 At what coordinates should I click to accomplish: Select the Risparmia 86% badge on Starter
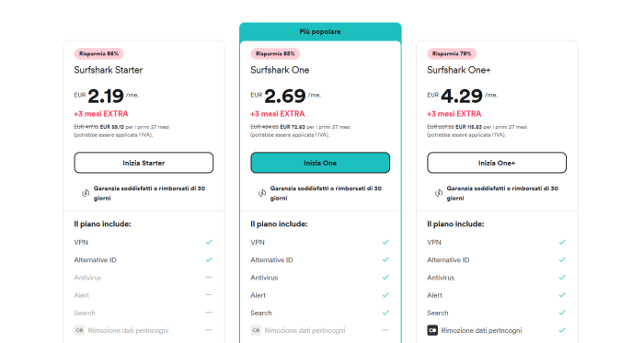(x=98, y=53)
